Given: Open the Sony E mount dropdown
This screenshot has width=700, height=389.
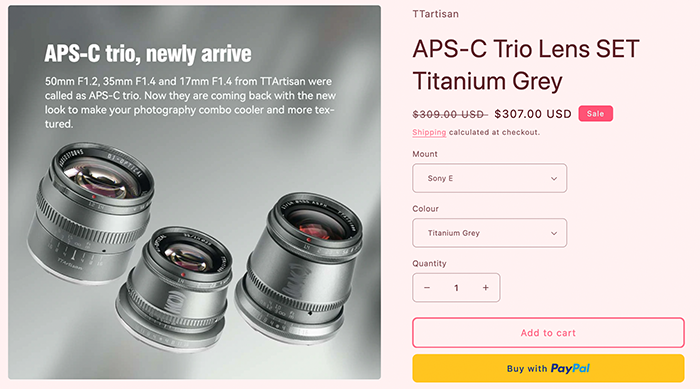Looking at the screenshot, I should click(x=490, y=178).
